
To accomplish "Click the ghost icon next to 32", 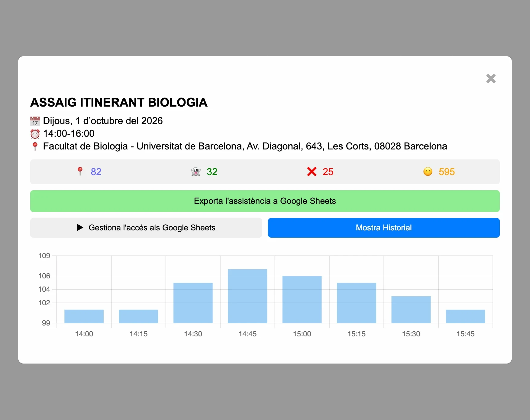I will 196,172.
